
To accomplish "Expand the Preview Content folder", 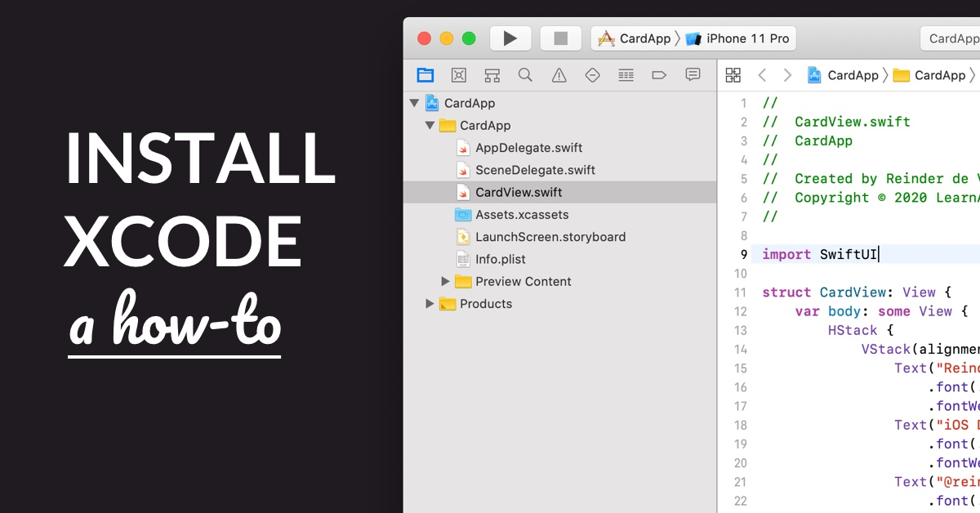I will tap(445, 281).
